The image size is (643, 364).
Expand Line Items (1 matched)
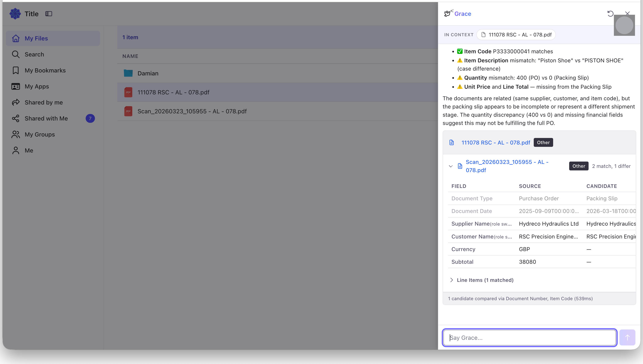[485, 280]
